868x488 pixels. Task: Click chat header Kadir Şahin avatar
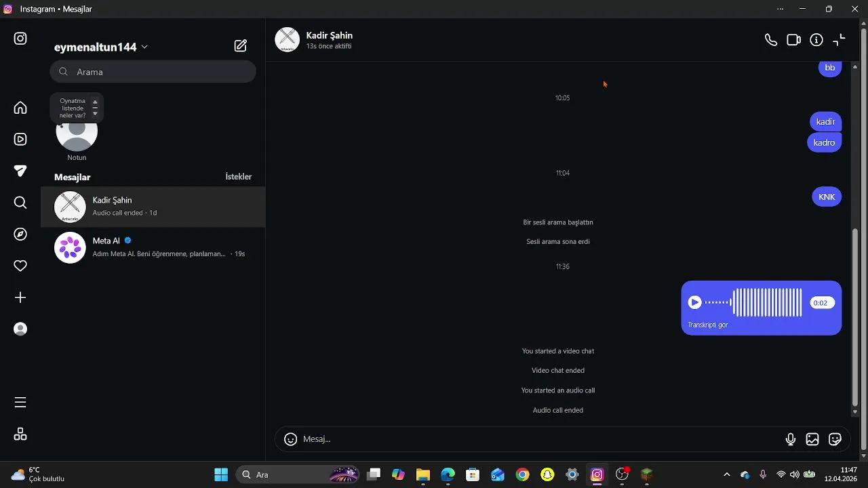pyautogui.click(x=287, y=40)
